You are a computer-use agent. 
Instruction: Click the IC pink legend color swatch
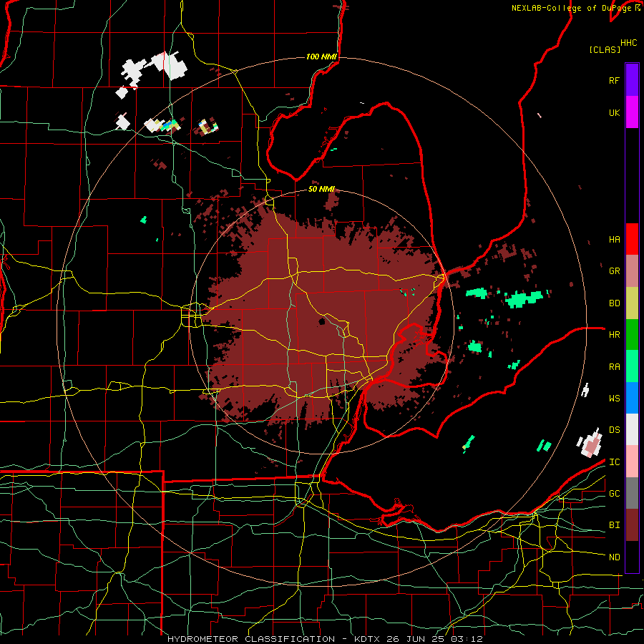(x=632, y=462)
